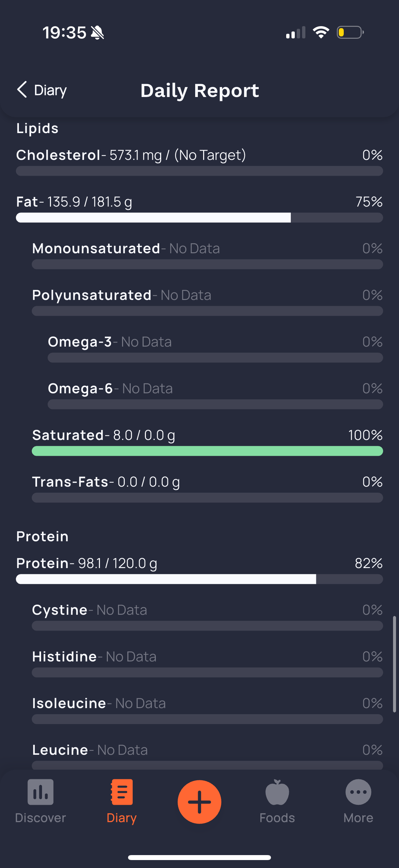
Task: Click the Protein 82% progress bar
Action: point(199,579)
